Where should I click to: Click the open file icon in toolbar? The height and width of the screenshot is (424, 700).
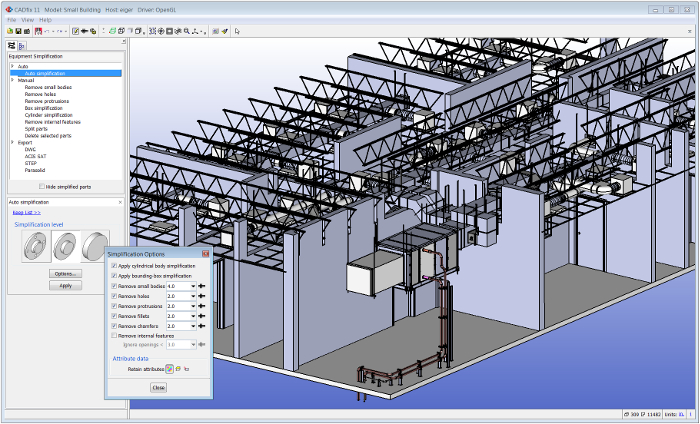(9, 31)
